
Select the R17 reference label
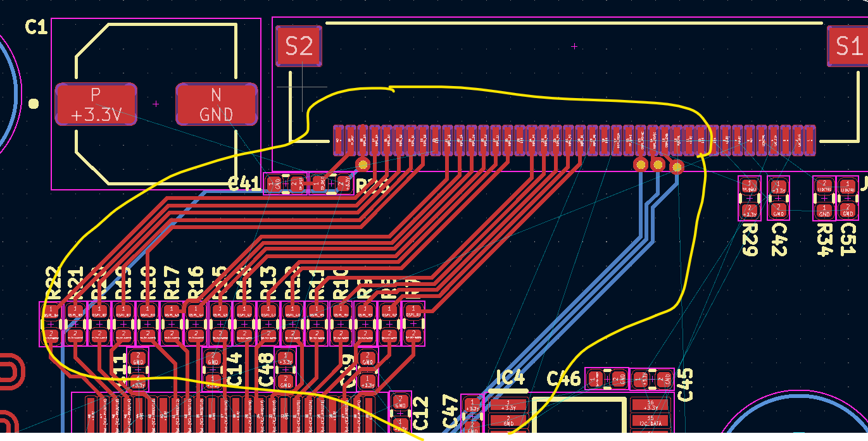(172, 282)
